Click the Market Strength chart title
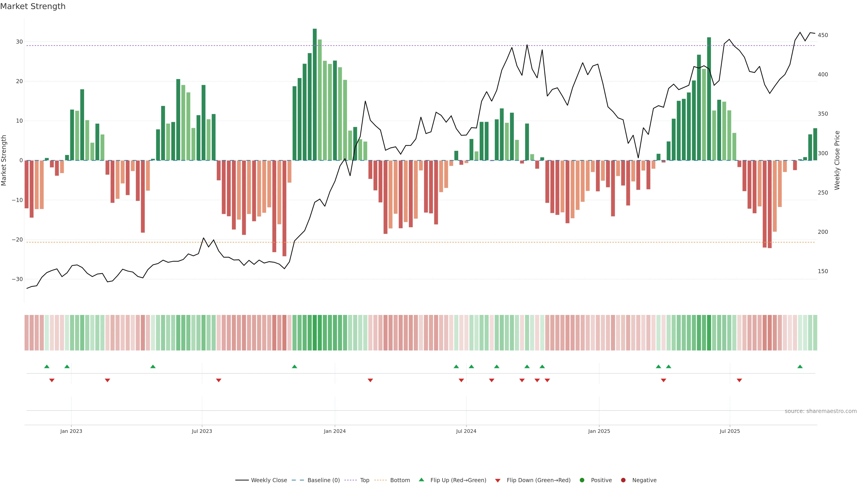868x488 pixels. point(33,6)
